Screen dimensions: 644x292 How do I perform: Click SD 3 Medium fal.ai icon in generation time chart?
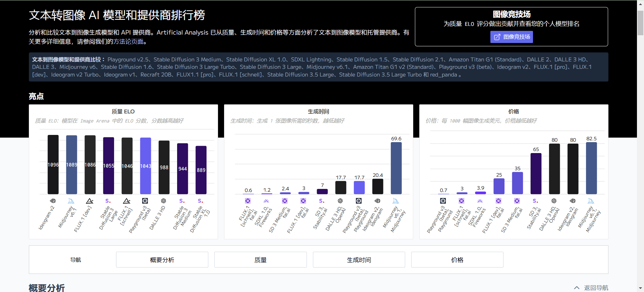[x=285, y=201]
